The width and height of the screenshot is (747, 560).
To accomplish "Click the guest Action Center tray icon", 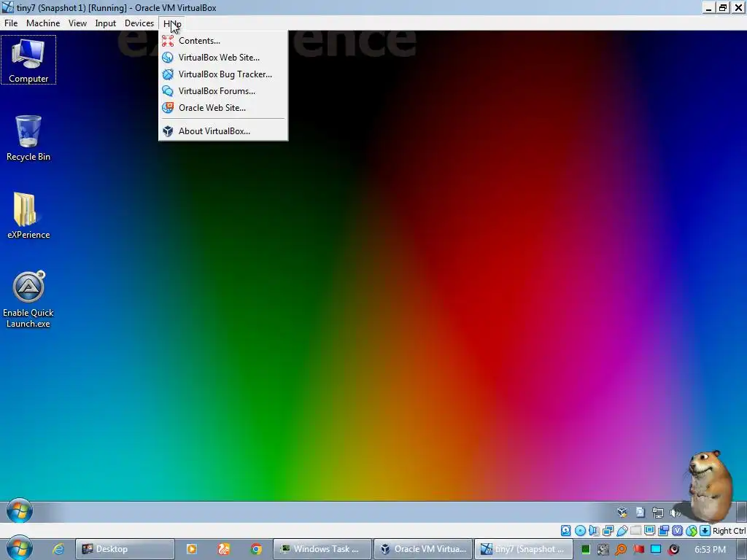I will point(640,513).
